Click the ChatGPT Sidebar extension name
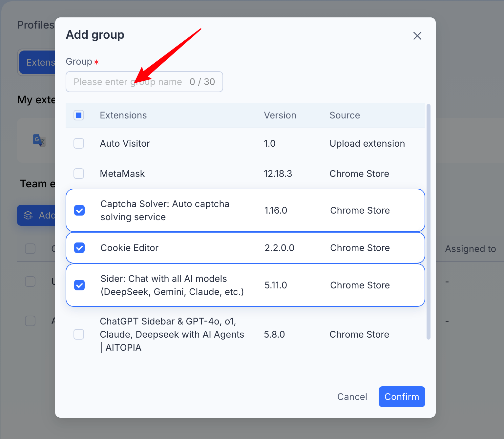This screenshot has width=504, height=439. coord(172,334)
